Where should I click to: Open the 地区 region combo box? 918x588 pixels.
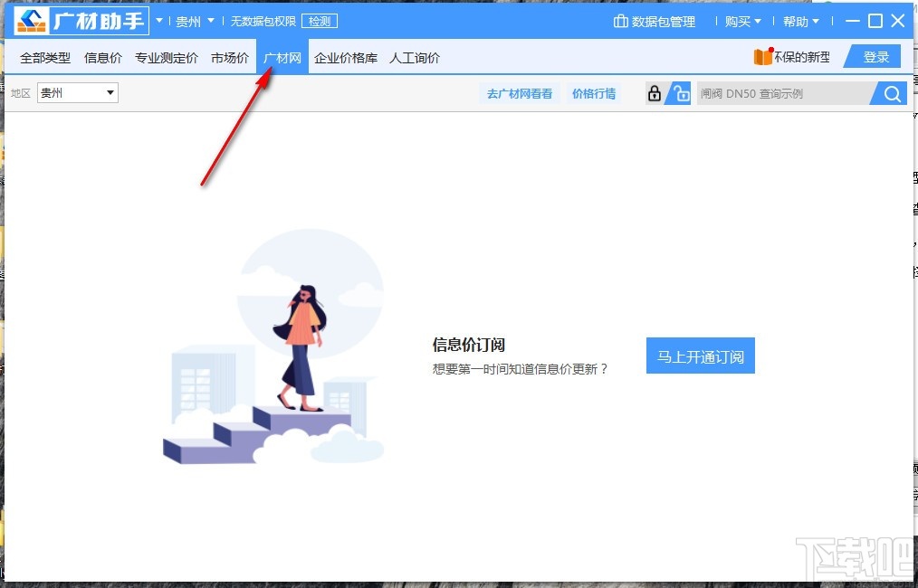[x=77, y=92]
